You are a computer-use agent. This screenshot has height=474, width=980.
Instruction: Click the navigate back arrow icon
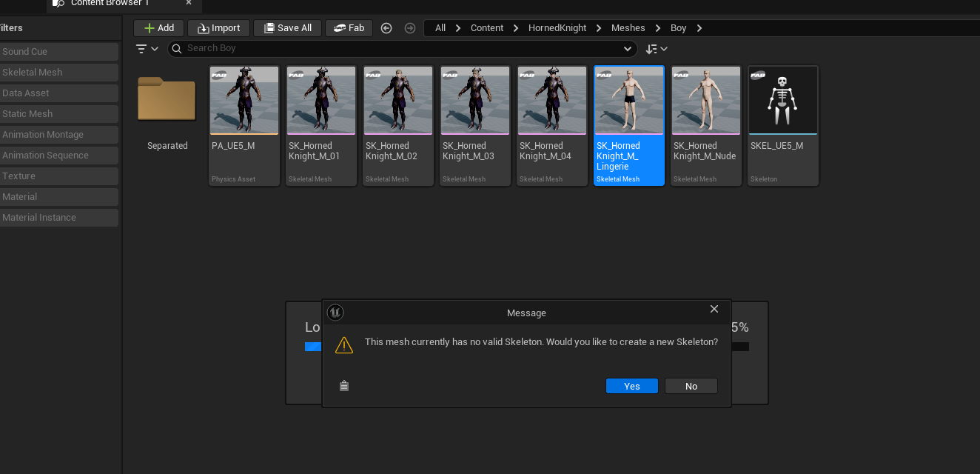click(386, 28)
